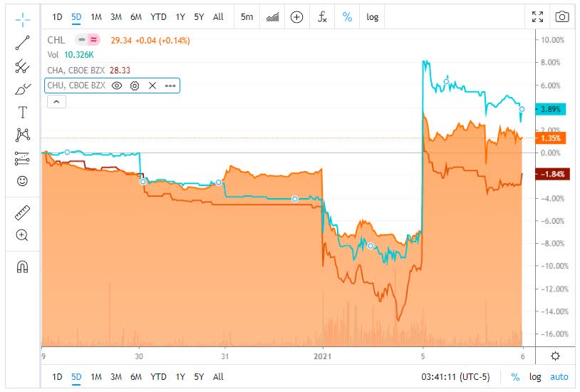Image resolution: width=580 pixels, height=392 pixels.
Task: Take a chart snapshot with the camera icon
Action: tap(562, 16)
